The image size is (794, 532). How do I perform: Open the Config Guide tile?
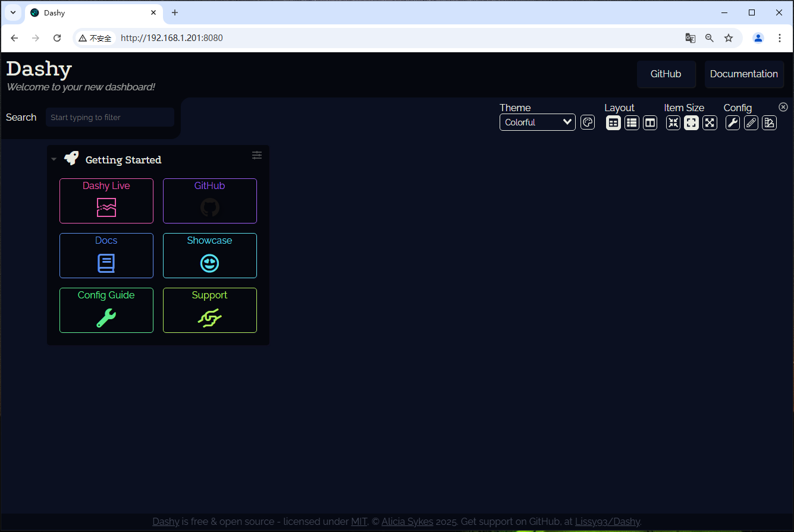click(x=106, y=310)
